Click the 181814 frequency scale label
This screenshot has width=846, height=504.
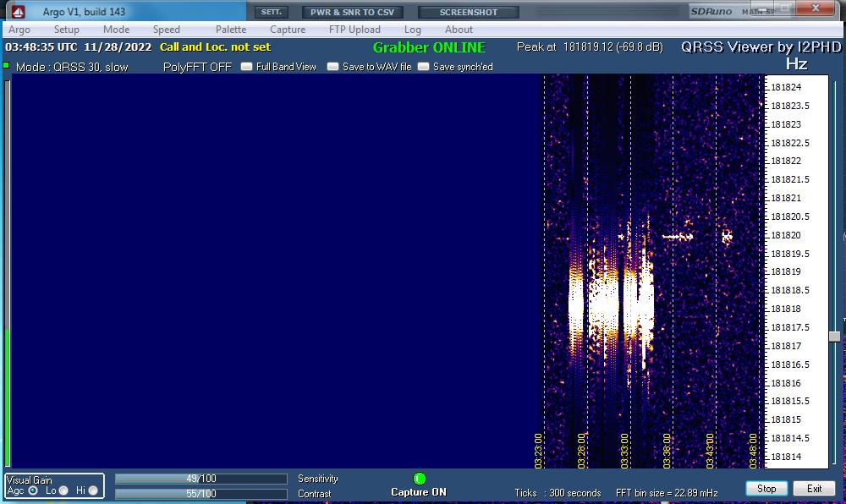pos(786,457)
